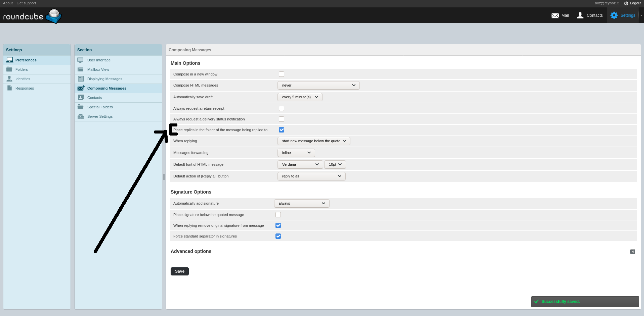
Task: Click About in the top menu
Action: (x=8, y=3)
